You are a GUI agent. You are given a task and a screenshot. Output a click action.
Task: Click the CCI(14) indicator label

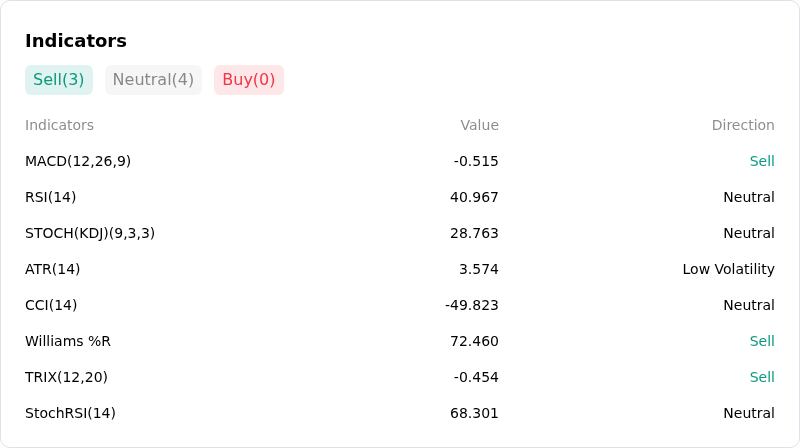pyautogui.click(x=51, y=305)
